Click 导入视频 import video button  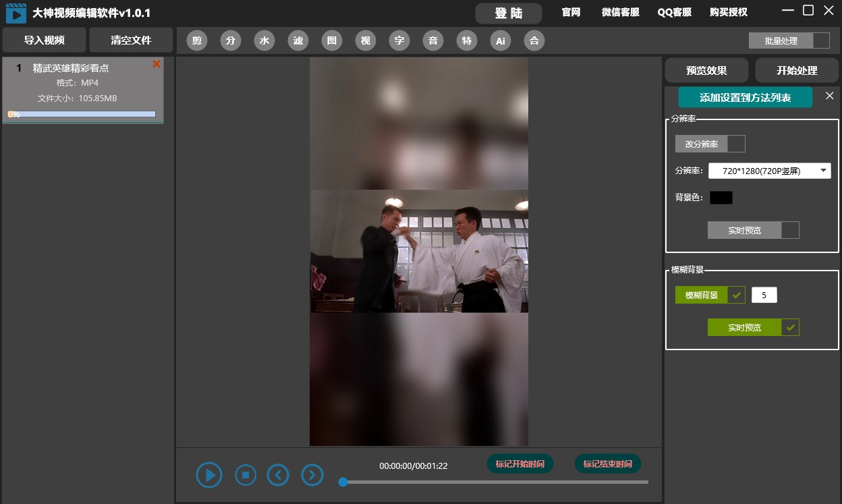45,40
